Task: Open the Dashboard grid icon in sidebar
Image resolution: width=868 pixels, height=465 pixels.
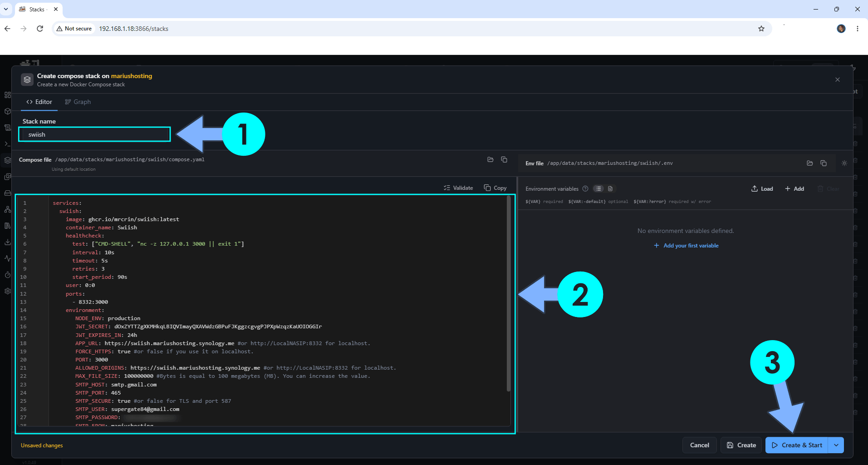Action: tap(8, 95)
